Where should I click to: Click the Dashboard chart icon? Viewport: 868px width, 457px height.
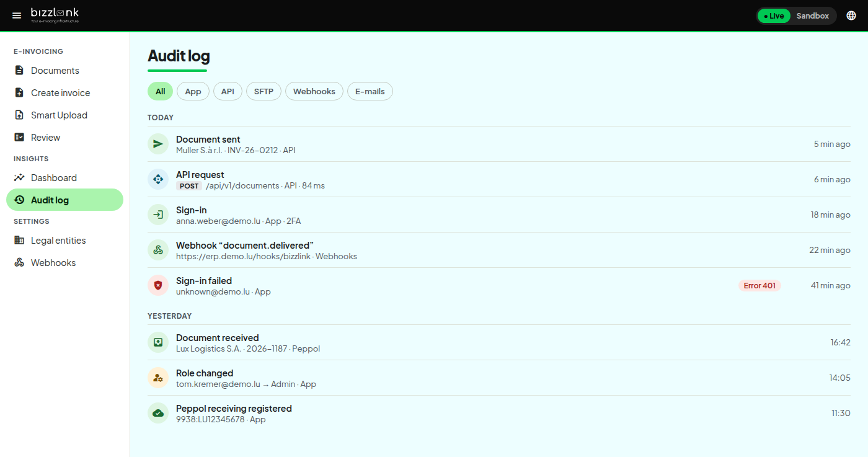click(19, 178)
